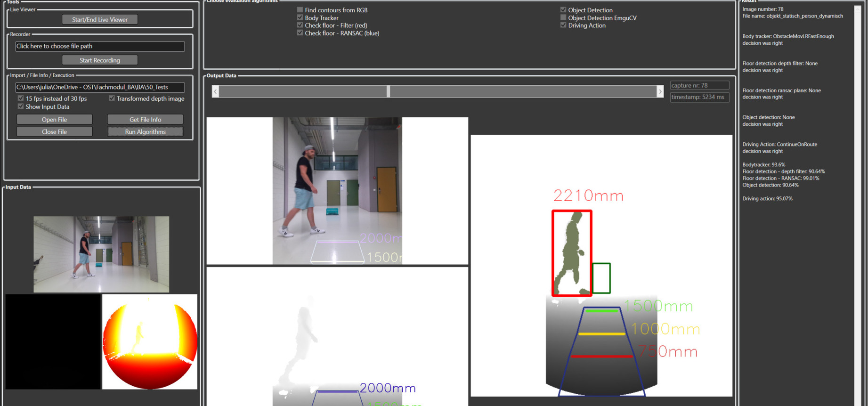Click the Close File button

[x=54, y=132]
